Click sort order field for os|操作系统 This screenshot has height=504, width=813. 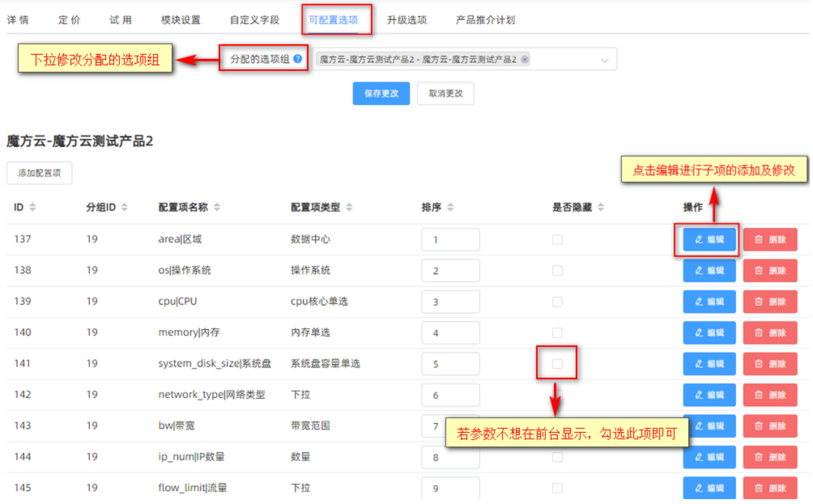[x=451, y=271]
